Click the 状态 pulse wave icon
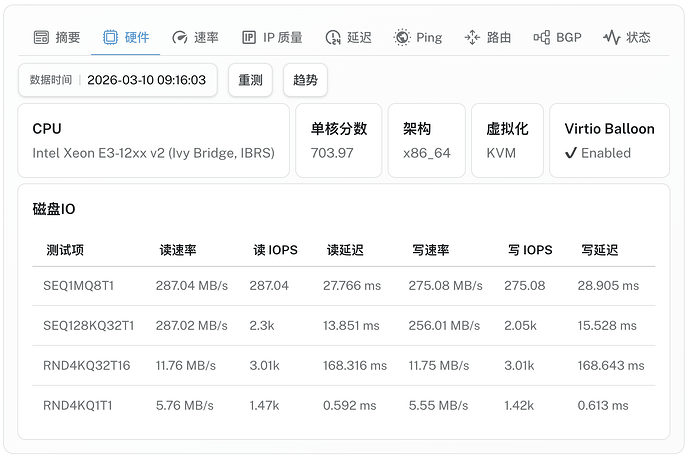Image resolution: width=690 pixels, height=459 pixels. click(612, 37)
